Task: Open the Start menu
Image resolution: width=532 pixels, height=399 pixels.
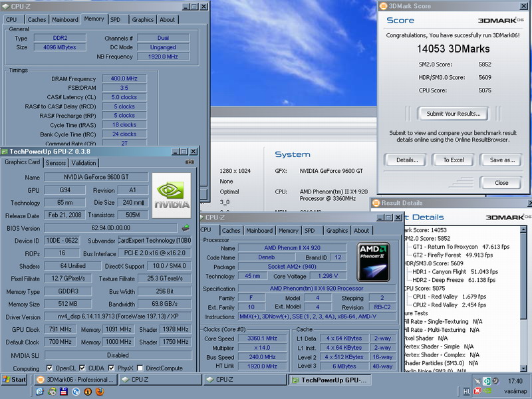Action: [15, 380]
